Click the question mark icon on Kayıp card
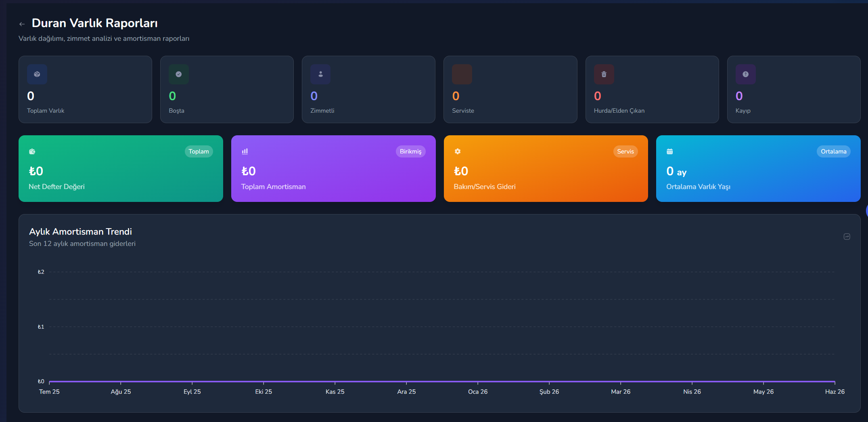 click(746, 74)
